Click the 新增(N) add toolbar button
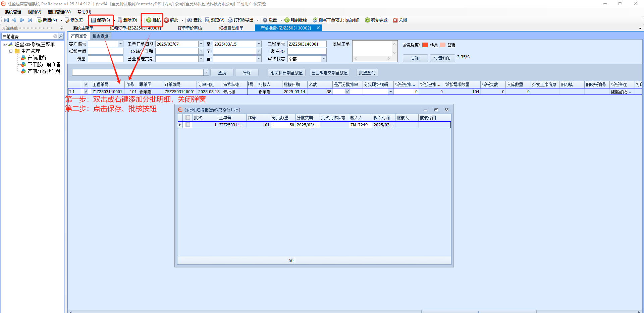Viewport: 644px width, 313px height. pyautogui.click(x=47, y=20)
